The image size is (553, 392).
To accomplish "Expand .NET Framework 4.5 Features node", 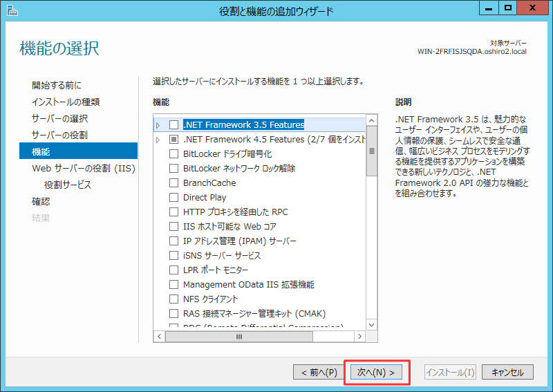I will [x=158, y=140].
